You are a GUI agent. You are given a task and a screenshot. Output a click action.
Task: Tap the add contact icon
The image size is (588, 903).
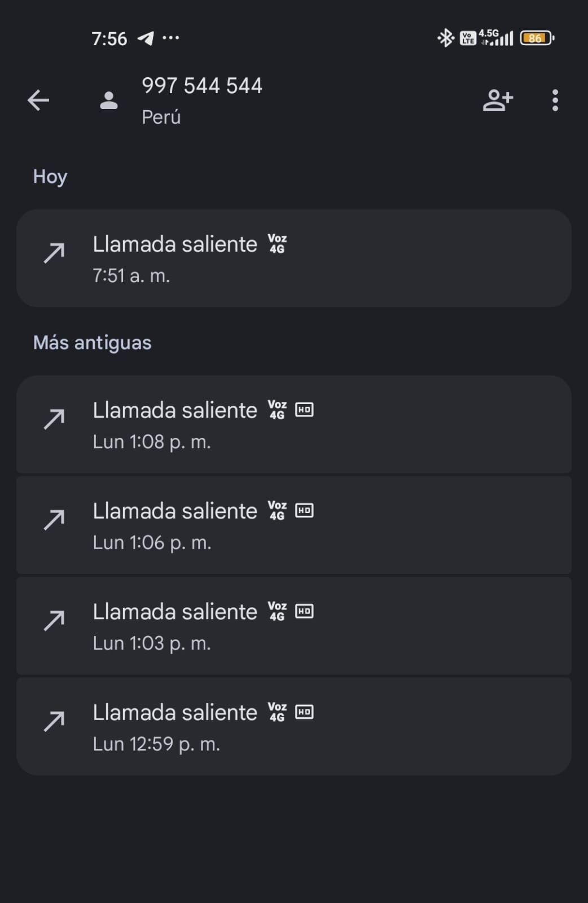click(498, 100)
